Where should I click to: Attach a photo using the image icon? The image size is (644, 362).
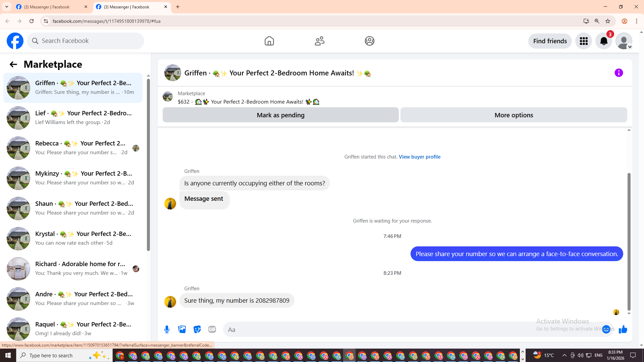[182, 329]
